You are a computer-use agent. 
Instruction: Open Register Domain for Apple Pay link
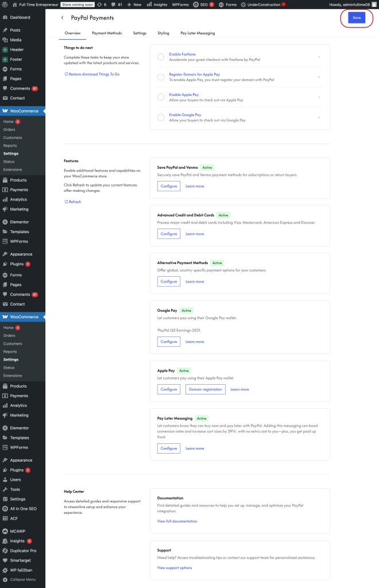pyautogui.click(x=194, y=75)
